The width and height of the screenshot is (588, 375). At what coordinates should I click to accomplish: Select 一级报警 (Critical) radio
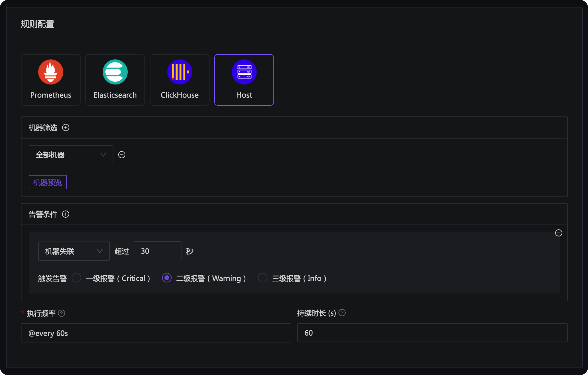click(76, 278)
